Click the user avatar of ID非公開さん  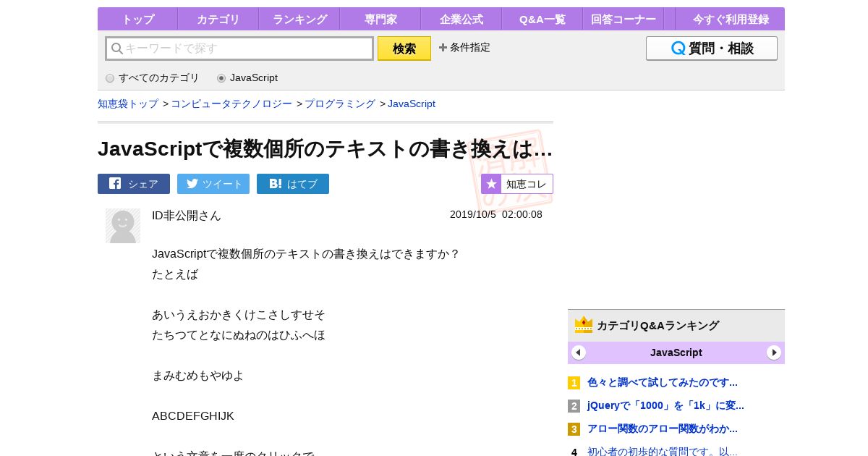tap(123, 226)
